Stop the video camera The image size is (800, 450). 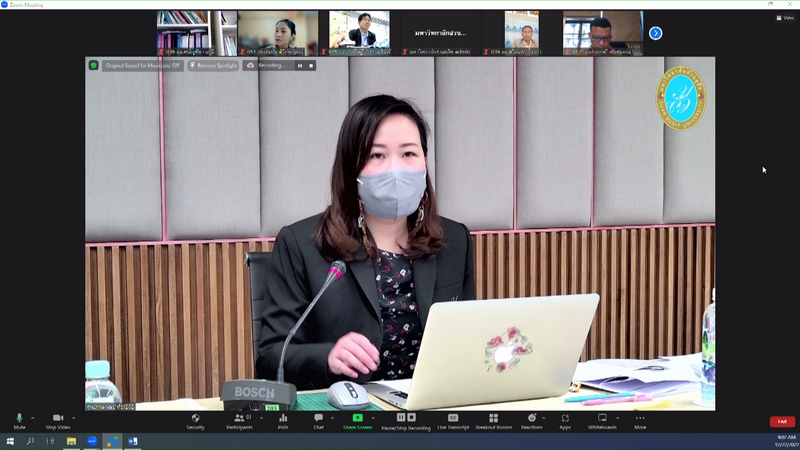[58, 421]
